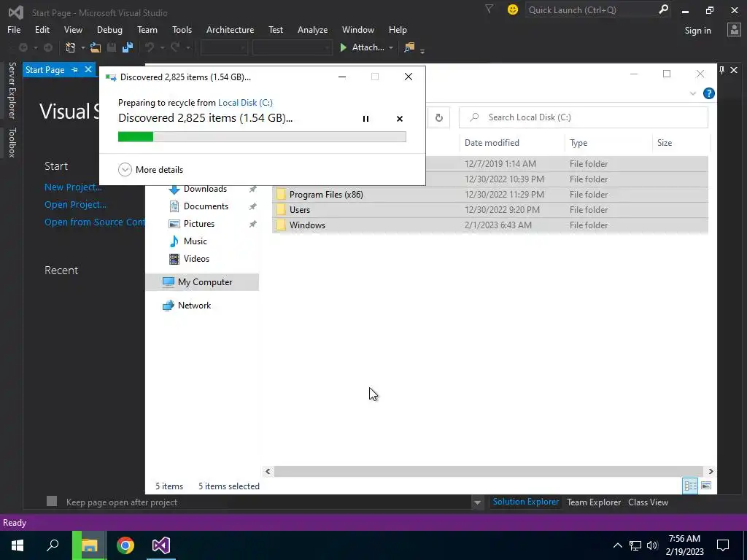Click Sign in

click(697, 31)
